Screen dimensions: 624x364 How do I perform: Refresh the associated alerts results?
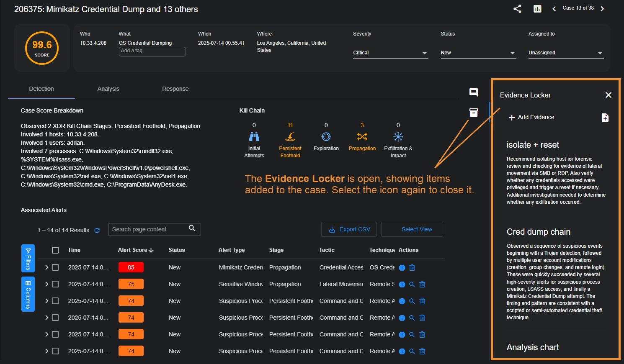tap(97, 230)
